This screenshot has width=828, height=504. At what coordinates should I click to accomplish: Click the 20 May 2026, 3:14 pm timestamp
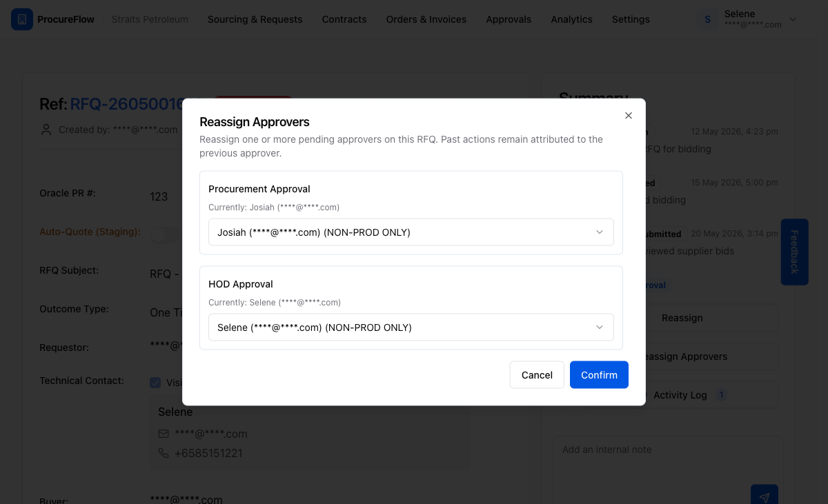pyautogui.click(x=734, y=234)
